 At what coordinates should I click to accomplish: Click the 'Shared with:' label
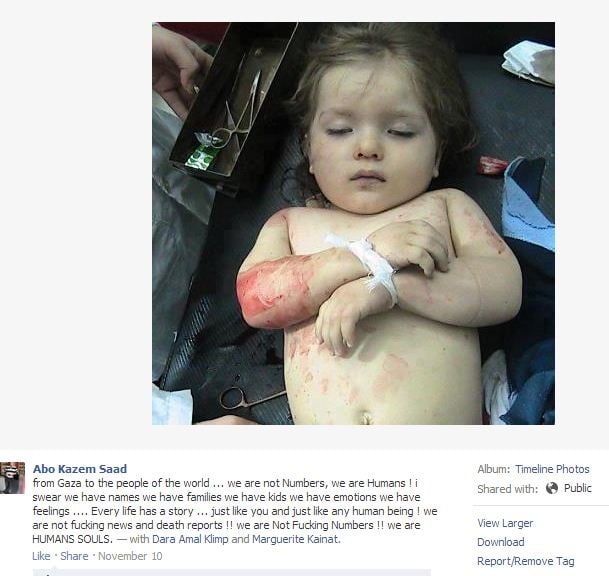tap(508, 489)
